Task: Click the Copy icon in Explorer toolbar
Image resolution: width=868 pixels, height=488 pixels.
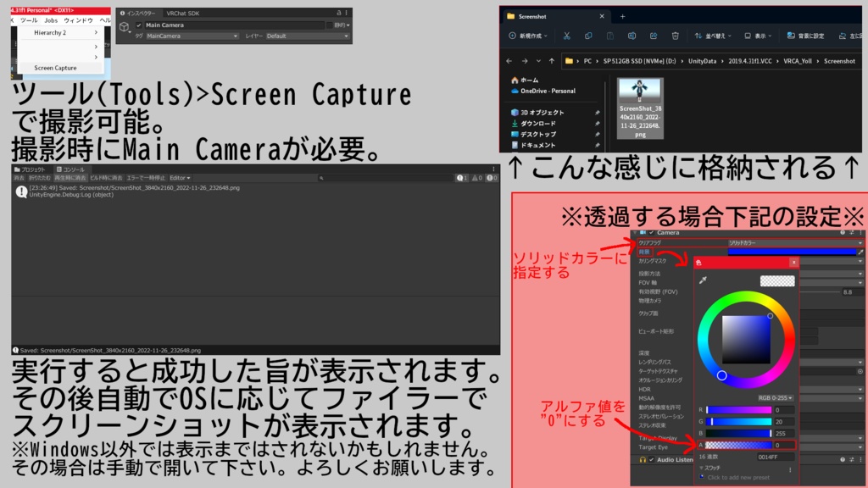Action: pos(589,35)
